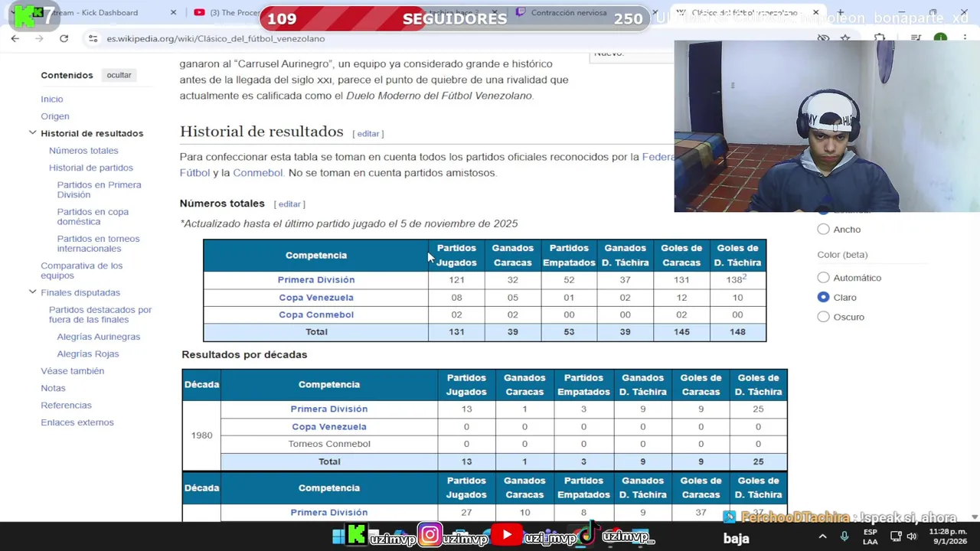Open the taskbar clock and date

(948, 536)
